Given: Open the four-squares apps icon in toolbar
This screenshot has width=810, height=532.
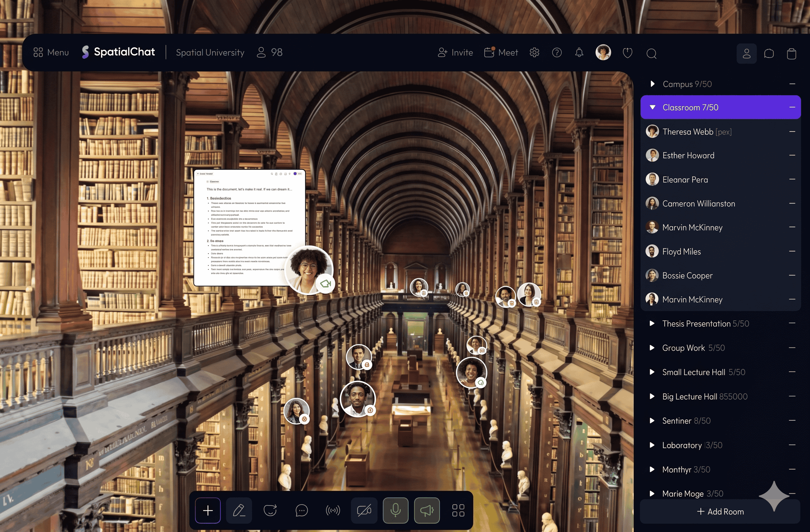Looking at the screenshot, I should pos(458,510).
